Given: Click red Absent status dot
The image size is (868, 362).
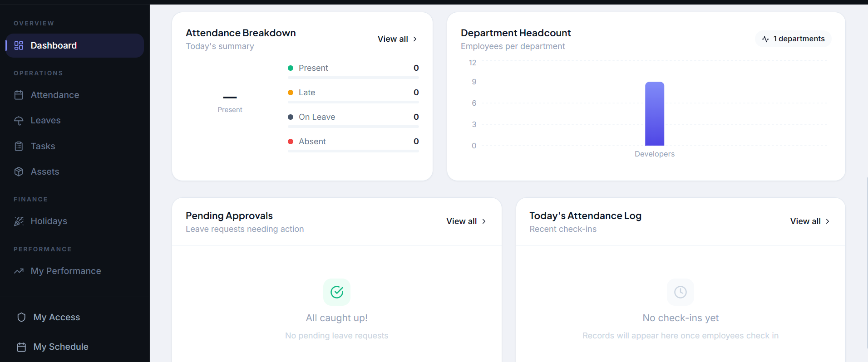Looking at the screenshot, I should coord(291,142).
